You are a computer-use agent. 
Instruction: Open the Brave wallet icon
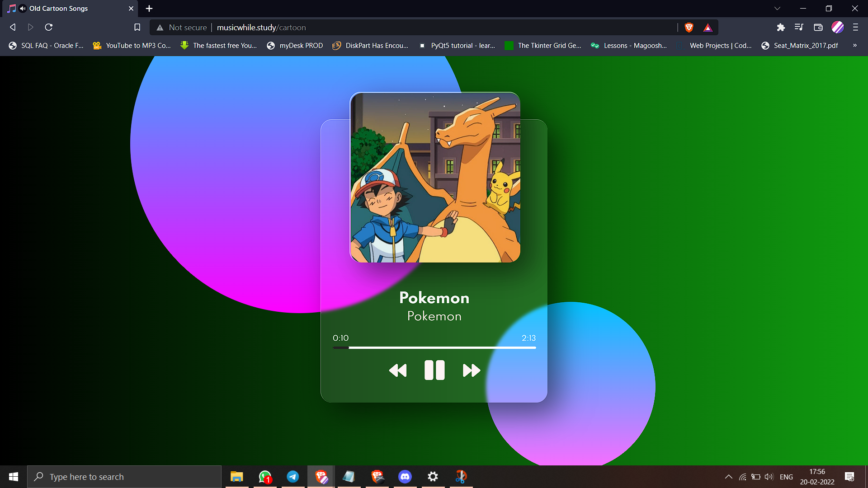point(818,28)
